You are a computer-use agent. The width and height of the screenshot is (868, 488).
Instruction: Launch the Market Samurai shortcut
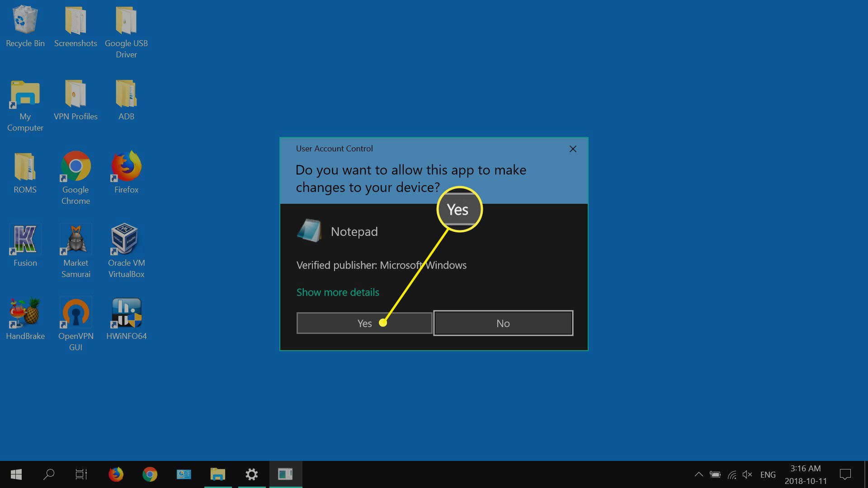(x=75, y=251)
